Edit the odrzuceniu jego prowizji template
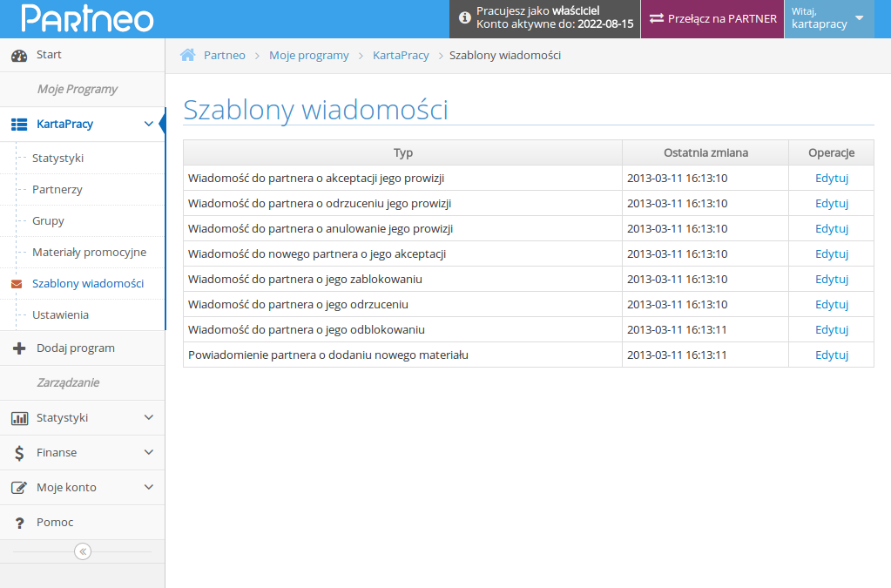891x588 pixels. pos(831,203)
